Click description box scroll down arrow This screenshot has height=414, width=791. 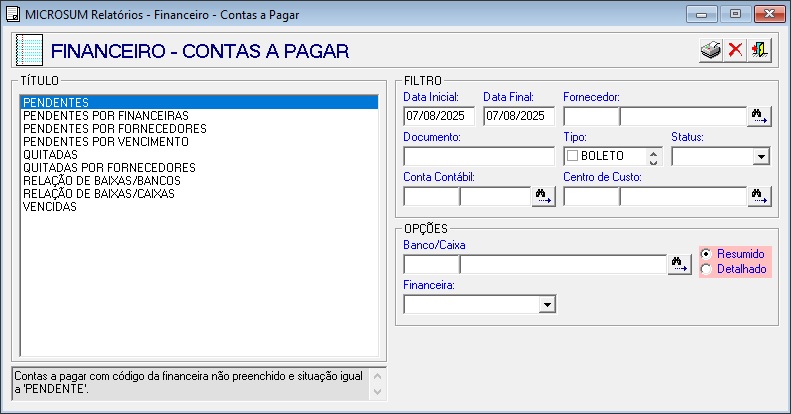click(377, 392)
